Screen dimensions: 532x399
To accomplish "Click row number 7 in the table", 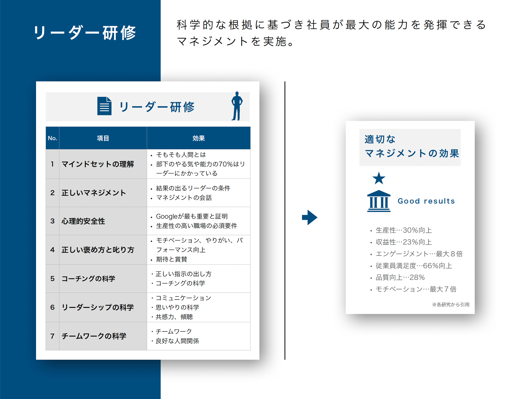I will click(52, 336).
